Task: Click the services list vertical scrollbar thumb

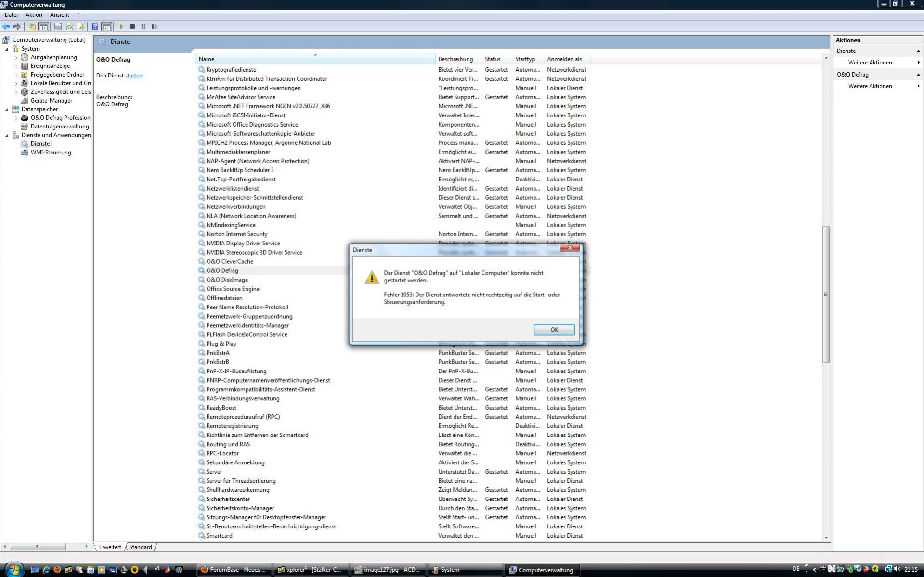Action: click(826, 295)
